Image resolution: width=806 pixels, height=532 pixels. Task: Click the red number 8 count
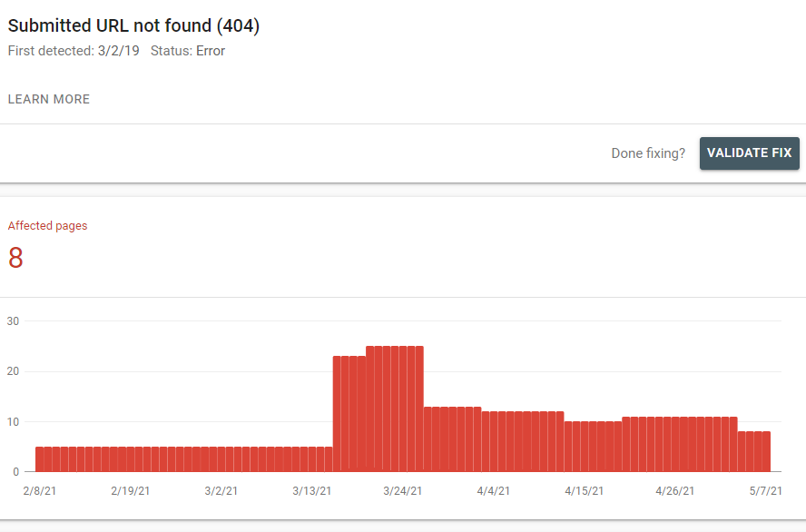point(15,259)
